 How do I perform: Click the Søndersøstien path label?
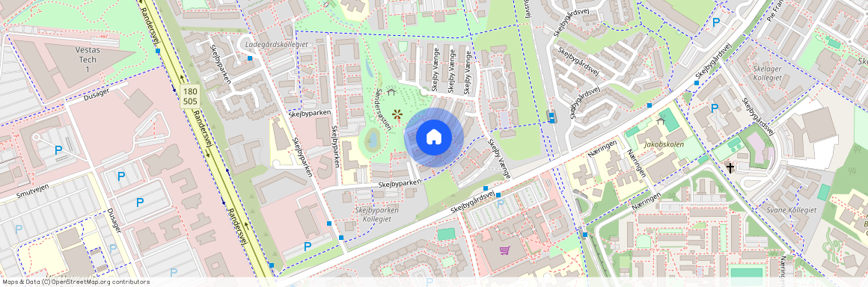384,109
